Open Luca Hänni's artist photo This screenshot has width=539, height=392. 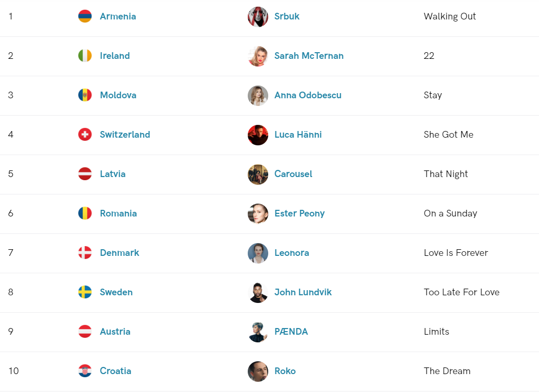(258, 135)
